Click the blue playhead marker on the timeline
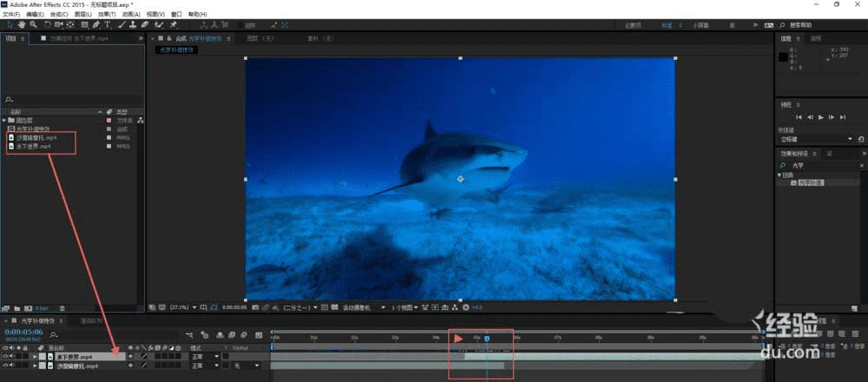868x382 pixels. (x=486, y=338)
